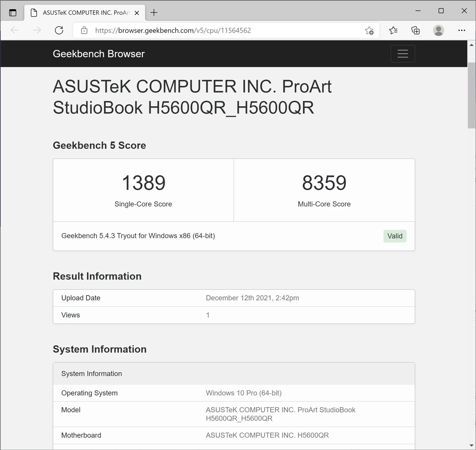Close the Edge browser window
476x450 pixels.
tap(464, 11)
